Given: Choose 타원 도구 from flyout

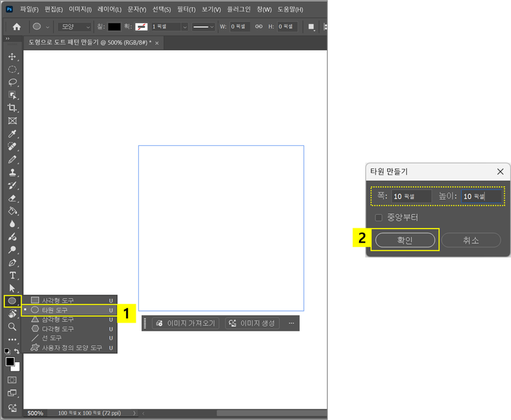Looking at the screenshot, I should tap(69, 310).
